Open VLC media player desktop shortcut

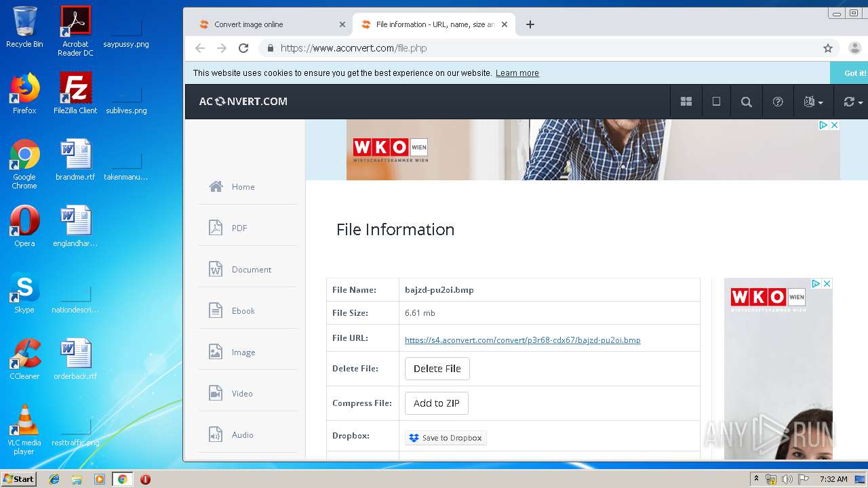click(24, 430)
